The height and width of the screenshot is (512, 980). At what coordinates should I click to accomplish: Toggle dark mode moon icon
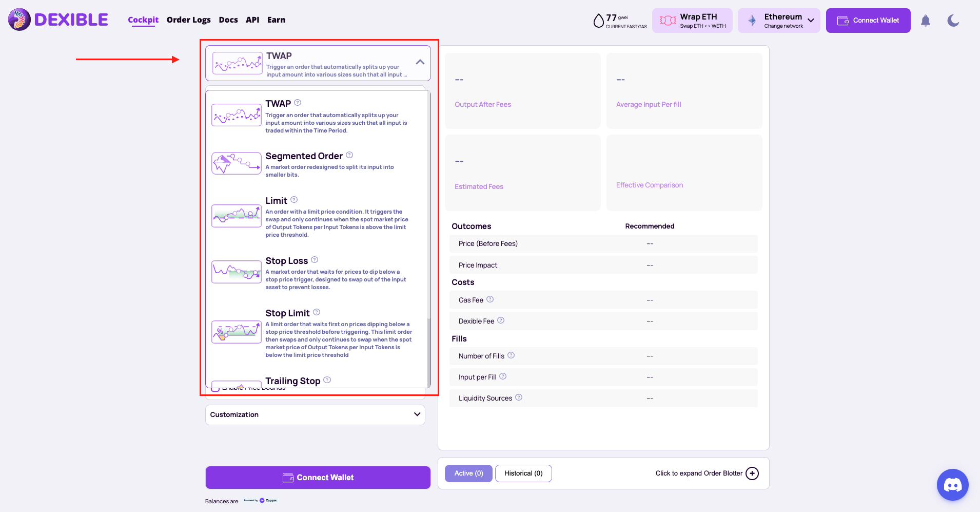953,21
